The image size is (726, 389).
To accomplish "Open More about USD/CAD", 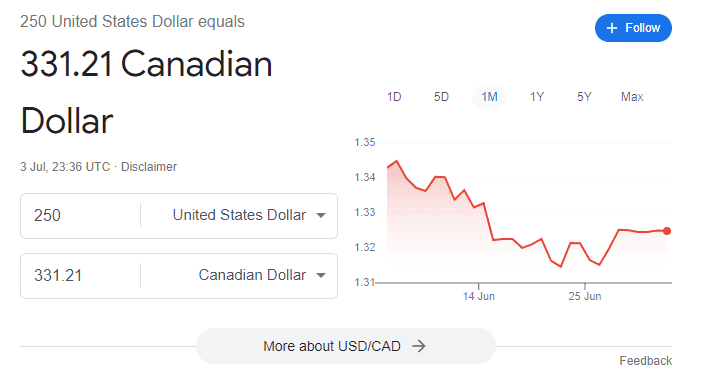I will click(x=345, y=346).
